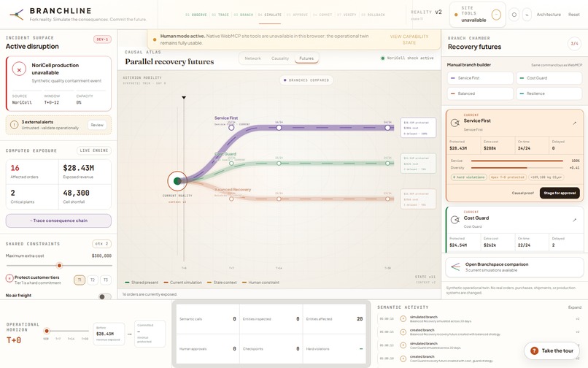
Task: Click the small icon button left of Architecture
Action: 527,15
